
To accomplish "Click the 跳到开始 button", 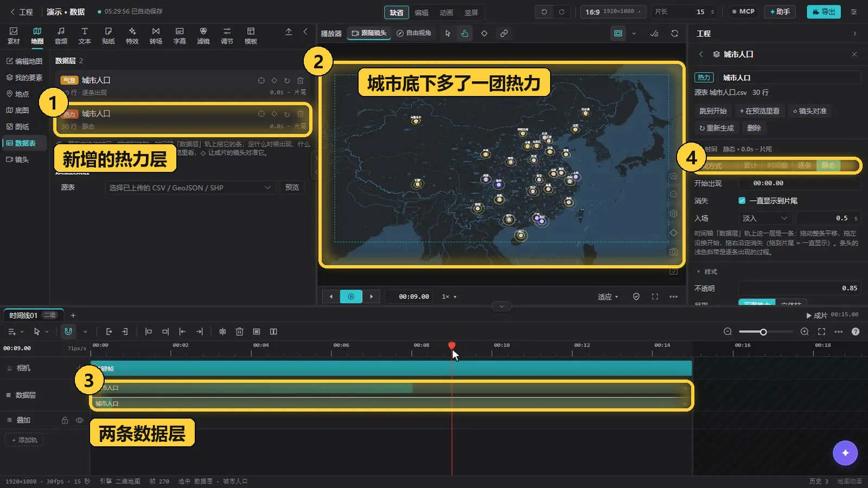I will (713, 111).
